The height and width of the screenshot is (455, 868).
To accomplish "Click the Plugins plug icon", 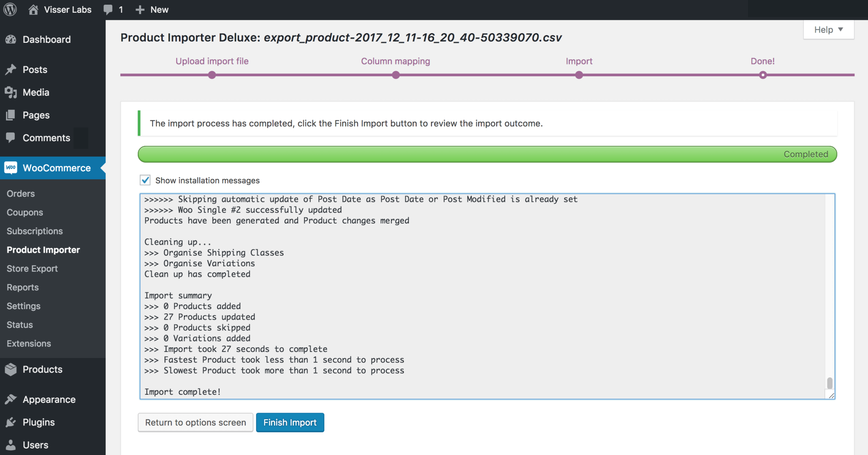I will point(11,422).
